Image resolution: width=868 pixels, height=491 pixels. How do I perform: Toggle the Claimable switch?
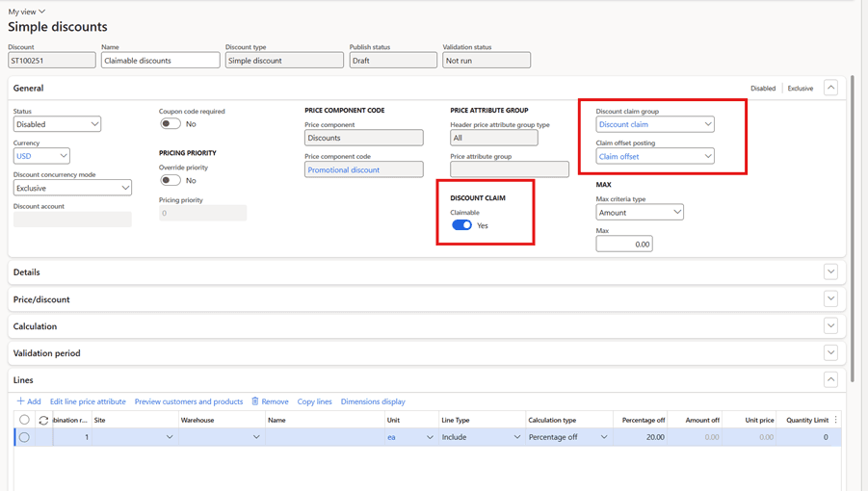click(461, 225)
